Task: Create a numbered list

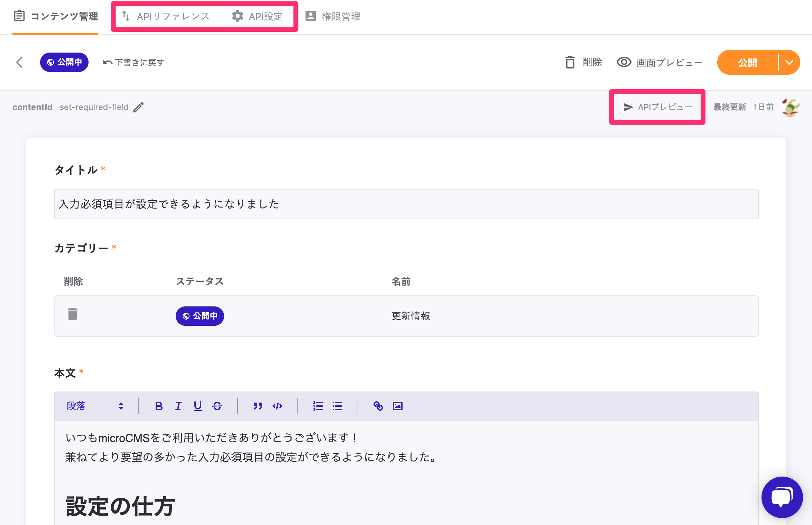Action: click(318, 406)
